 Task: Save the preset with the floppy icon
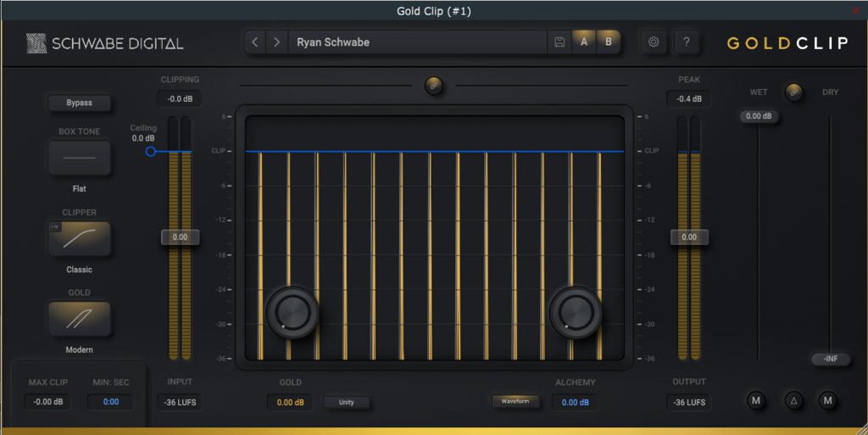click(559, 42)
